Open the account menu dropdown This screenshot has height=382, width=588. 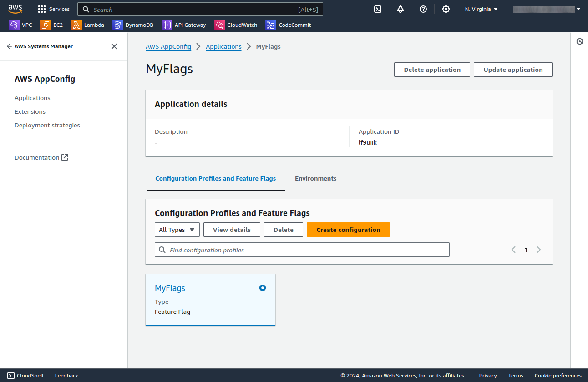click(547, 9)
